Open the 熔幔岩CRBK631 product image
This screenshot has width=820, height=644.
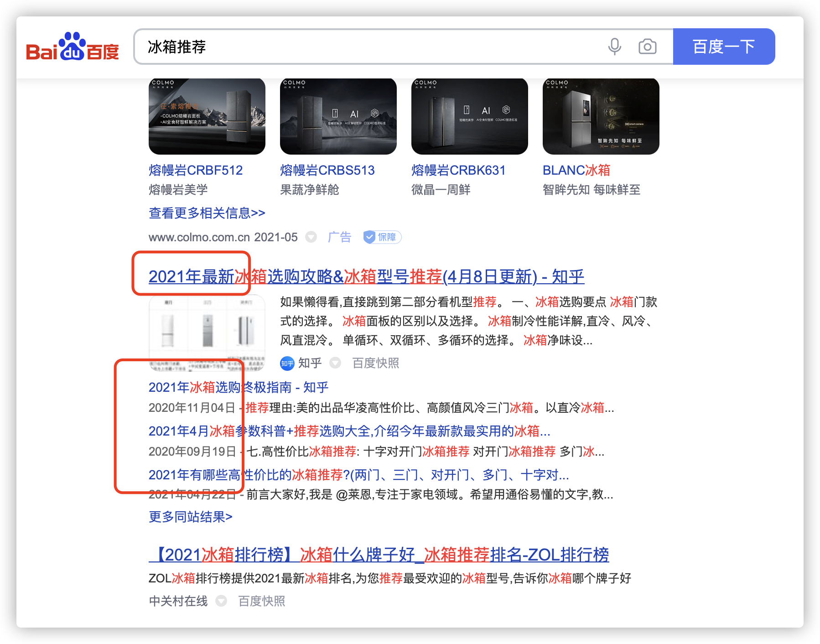click(470, 116)
